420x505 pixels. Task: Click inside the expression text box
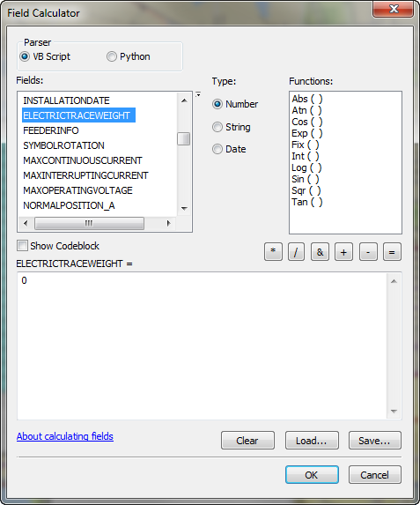pyautogui.click(x=203, y=345)
